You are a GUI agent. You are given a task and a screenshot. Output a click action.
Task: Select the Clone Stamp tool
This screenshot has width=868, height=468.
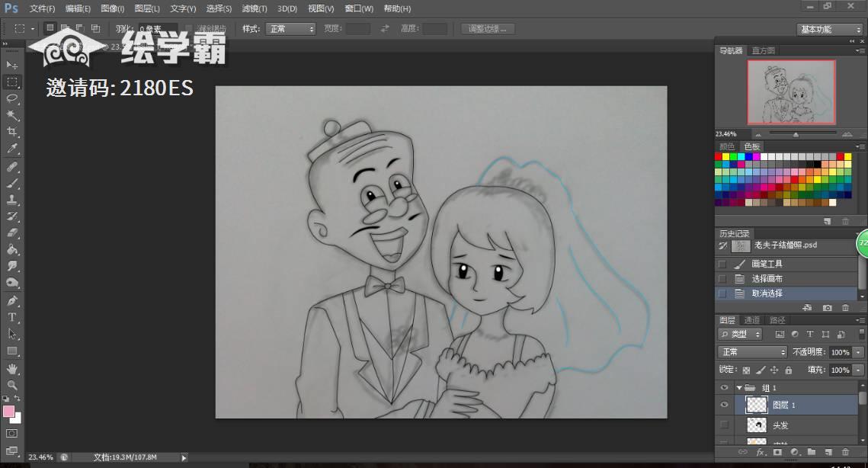(12, 200)
